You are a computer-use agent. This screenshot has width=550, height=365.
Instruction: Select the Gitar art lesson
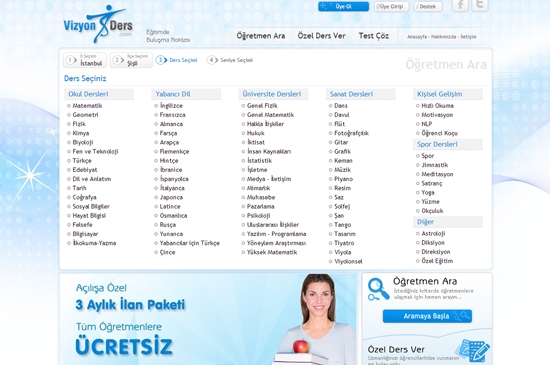[x=341, y=142]
